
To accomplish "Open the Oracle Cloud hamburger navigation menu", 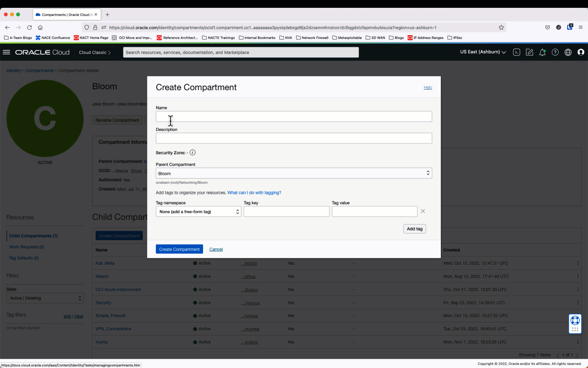I will [x=6, y=52].
